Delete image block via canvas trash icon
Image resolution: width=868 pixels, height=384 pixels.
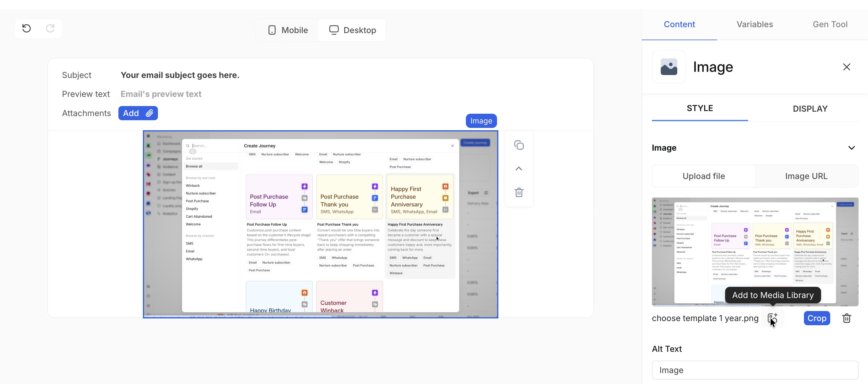518,192
